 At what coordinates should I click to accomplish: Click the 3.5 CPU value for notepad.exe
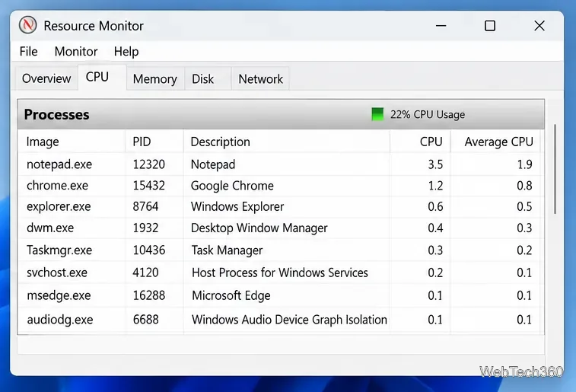point(435,164)
